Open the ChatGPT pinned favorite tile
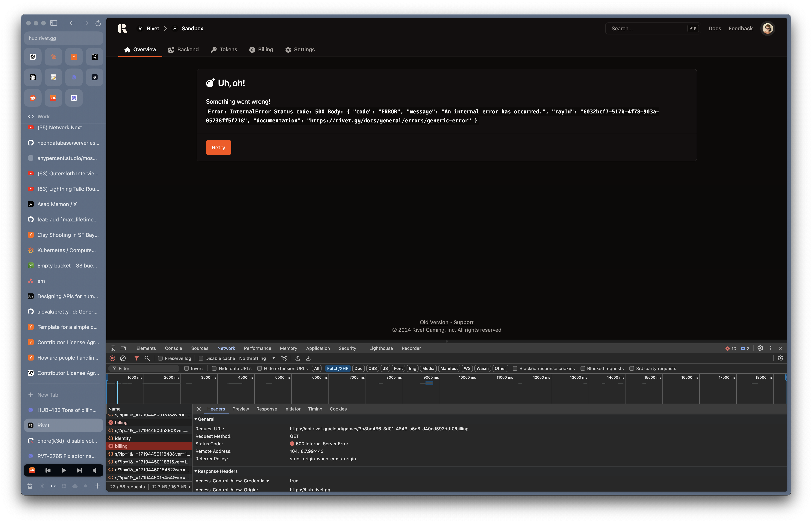Screen dimensions: 812x523 (x=33, y=57)
